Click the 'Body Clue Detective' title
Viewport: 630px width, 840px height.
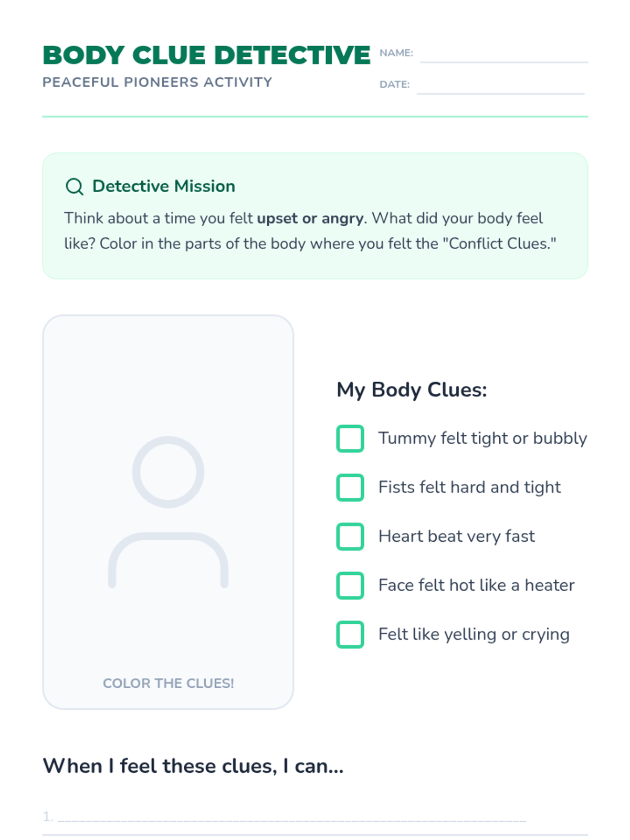click(x=206, y=55)
